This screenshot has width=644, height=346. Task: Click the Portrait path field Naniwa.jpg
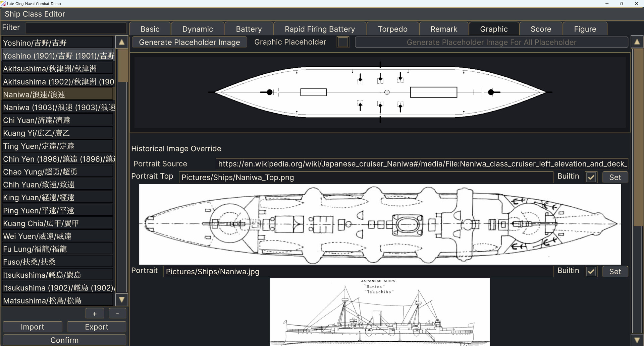pyautogui.click(x=358, y=272)
